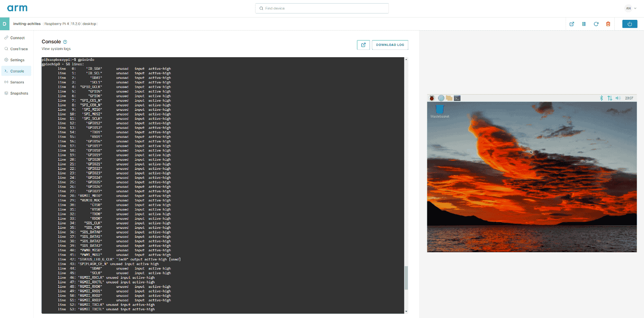Open the Connect tab in sidebar
Image resolution: width=644 pixels, height=318 pixels.
point(17,38)
